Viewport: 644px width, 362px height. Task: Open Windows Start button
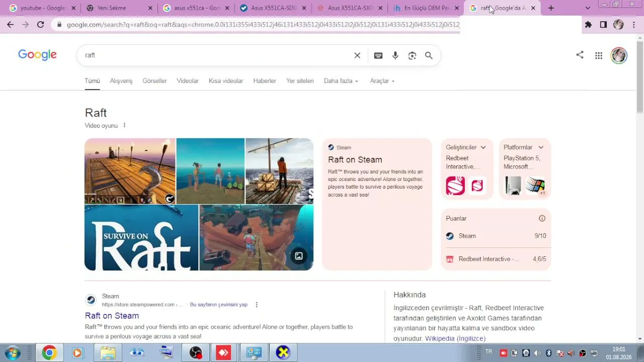coord(12,352)
